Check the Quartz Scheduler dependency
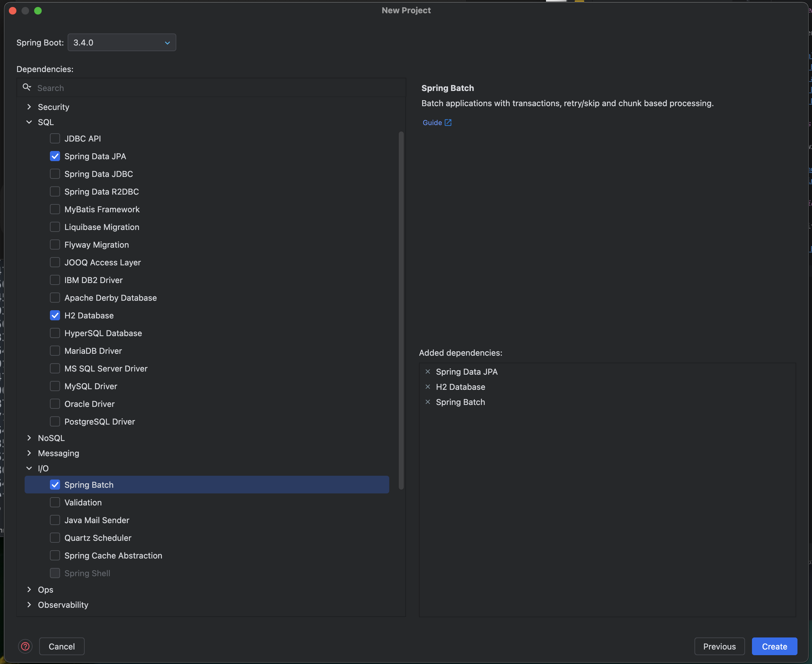This screenshot has height=664, width=812. coord(55,538)
